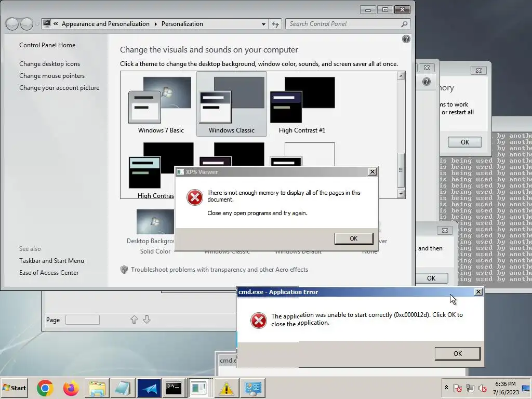Open Taskbar and Start Menu link

coord(51,261)
